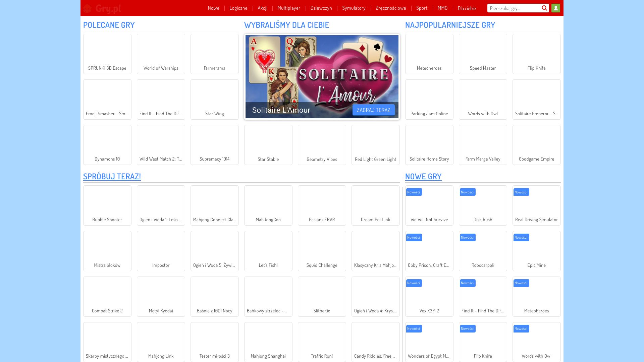Image resolution: width=644 pixels, height=362 pixels.
Task: Open the Akcji category
Action: tap(263, 8)
